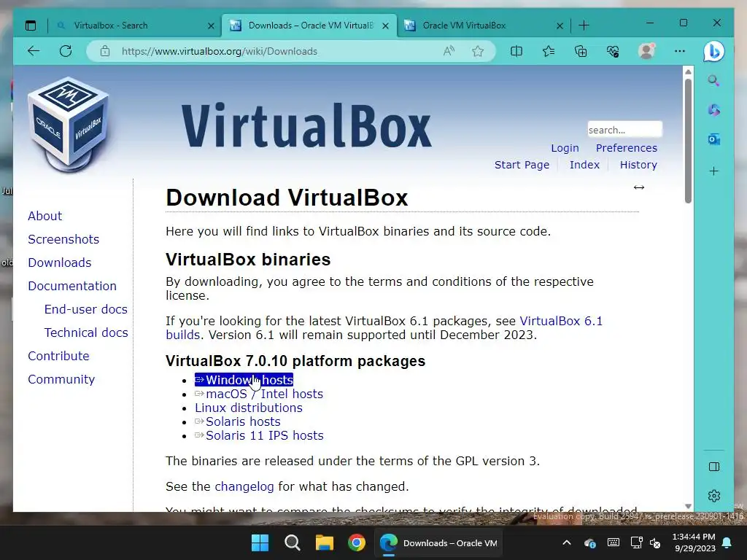The image size is (747, 560).
Task: Open Community in the sidebar
Action: [x=61, y=379]
